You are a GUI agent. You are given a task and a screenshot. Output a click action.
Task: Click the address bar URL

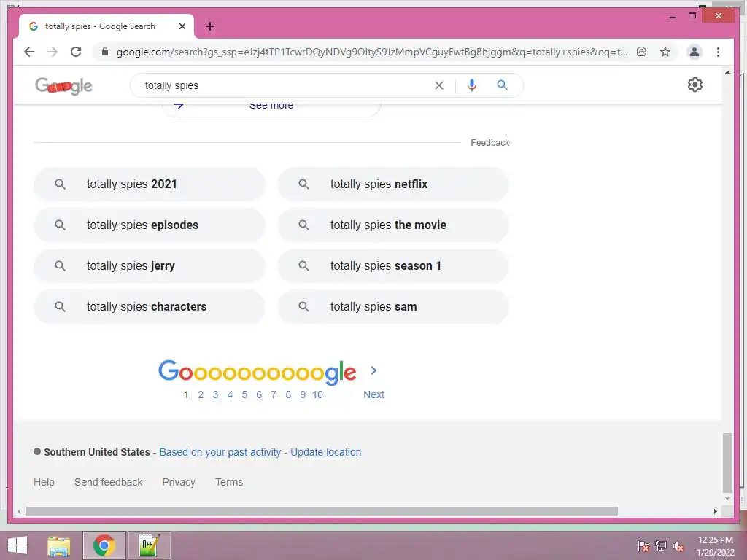pyautogui.click(x=371, y=52)
